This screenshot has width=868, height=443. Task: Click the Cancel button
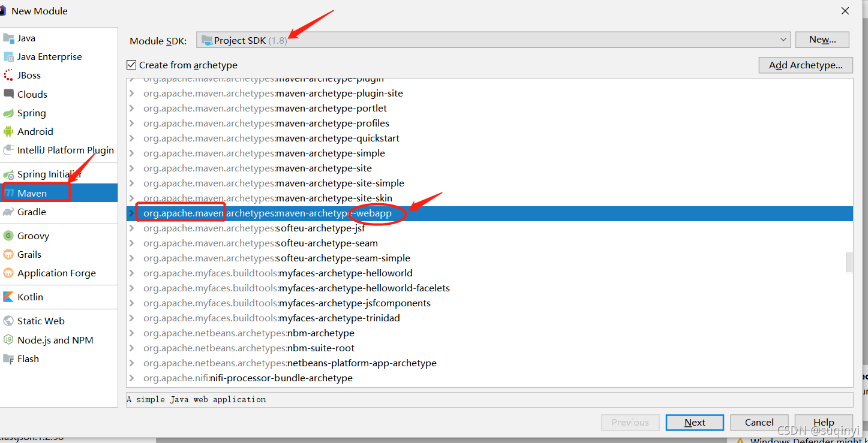(759, 423)
